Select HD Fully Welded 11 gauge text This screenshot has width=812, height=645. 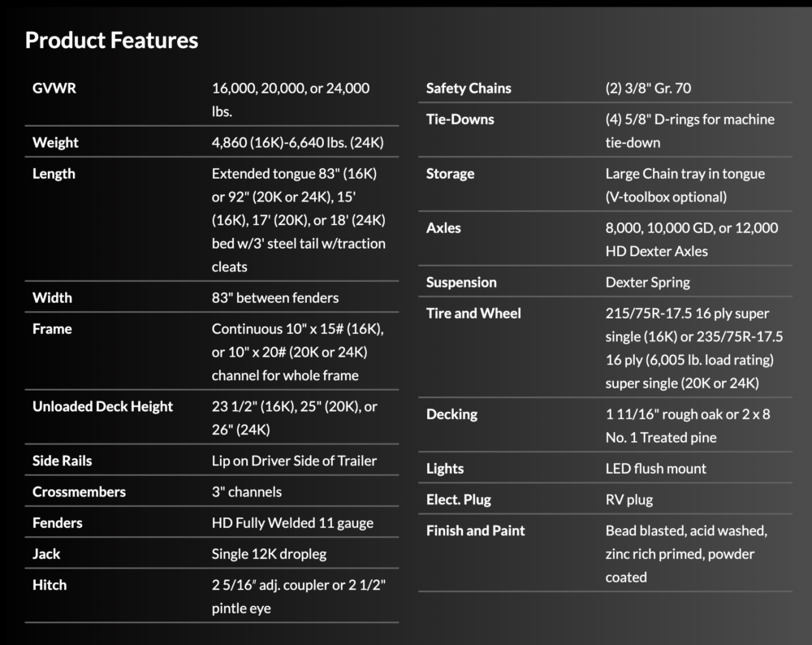(292, 522)
